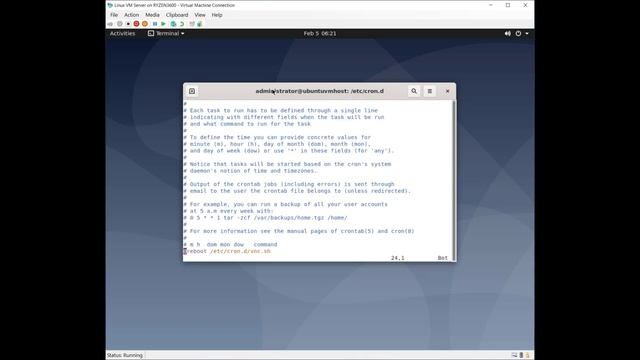The width and height of the screenshot is (640, 360).
Task: Click the greyed-out Start VM toolbar icon
Action: [120, 24]
